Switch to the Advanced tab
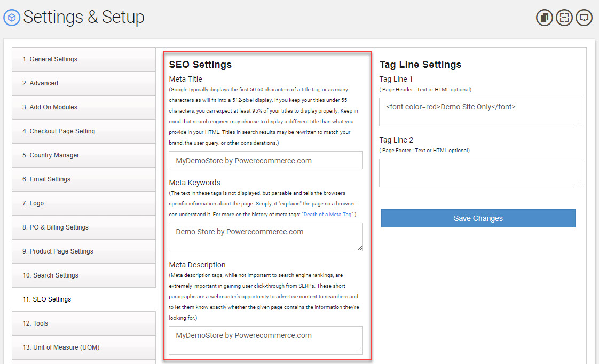This screenshot has height=364, width=599. (x=84, y=83)
